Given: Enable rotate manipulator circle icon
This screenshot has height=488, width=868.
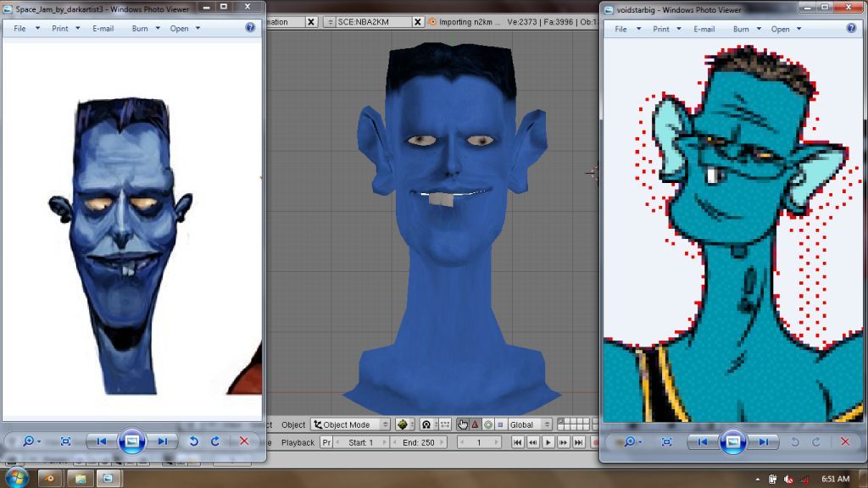Looking at the screenshot, I should pyautogui.click(x=487, y=424).
